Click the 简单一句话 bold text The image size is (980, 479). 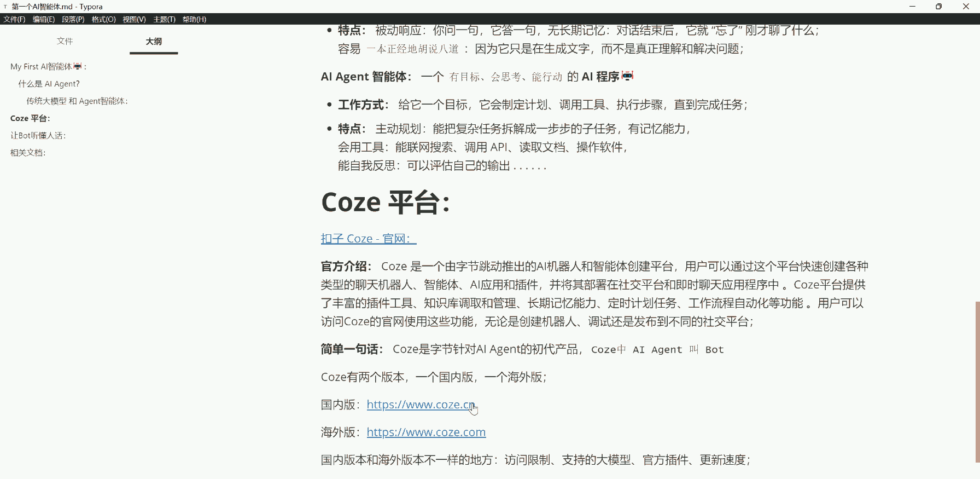point(352,349)
